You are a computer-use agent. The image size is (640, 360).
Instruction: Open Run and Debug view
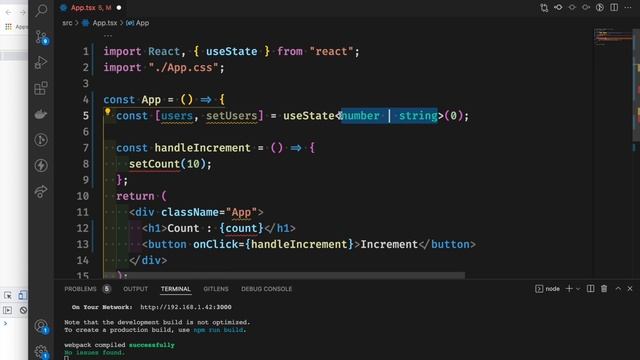tap(41, 62)
